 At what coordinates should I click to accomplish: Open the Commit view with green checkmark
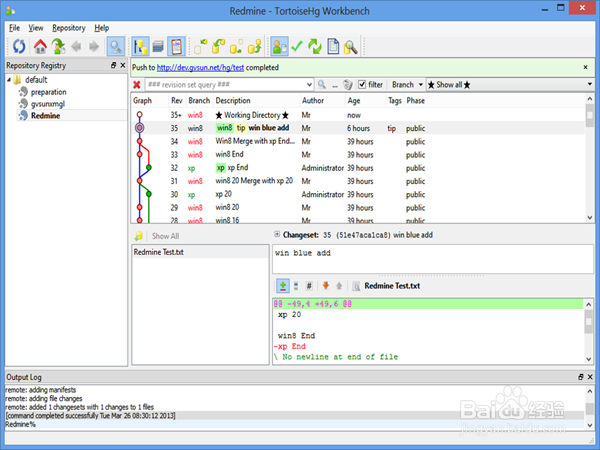[x=297, y=46]
